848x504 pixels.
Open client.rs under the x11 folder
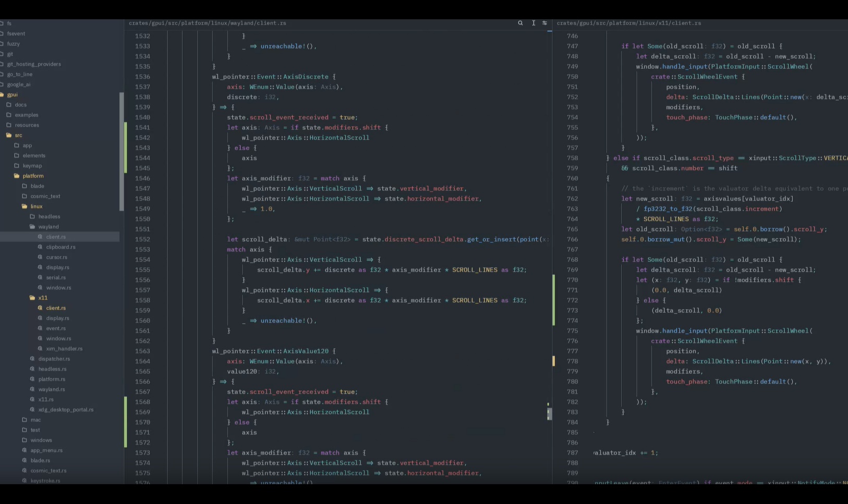(56, 308)
